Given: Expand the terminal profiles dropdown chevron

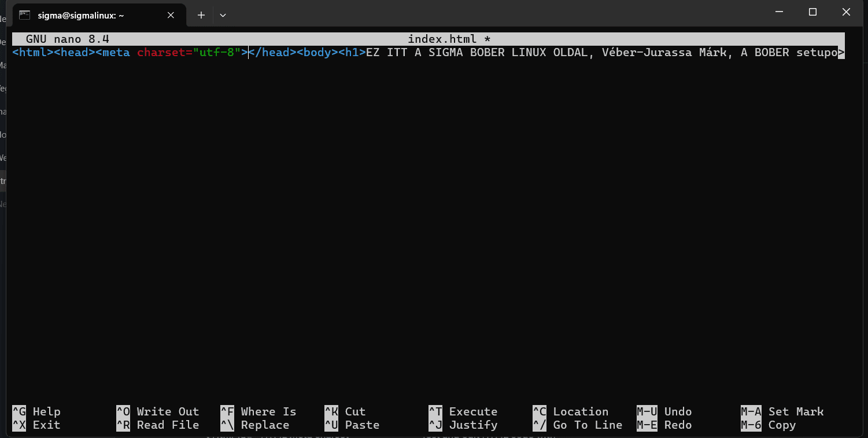Looking at the screenshot, I should [223, 16].
